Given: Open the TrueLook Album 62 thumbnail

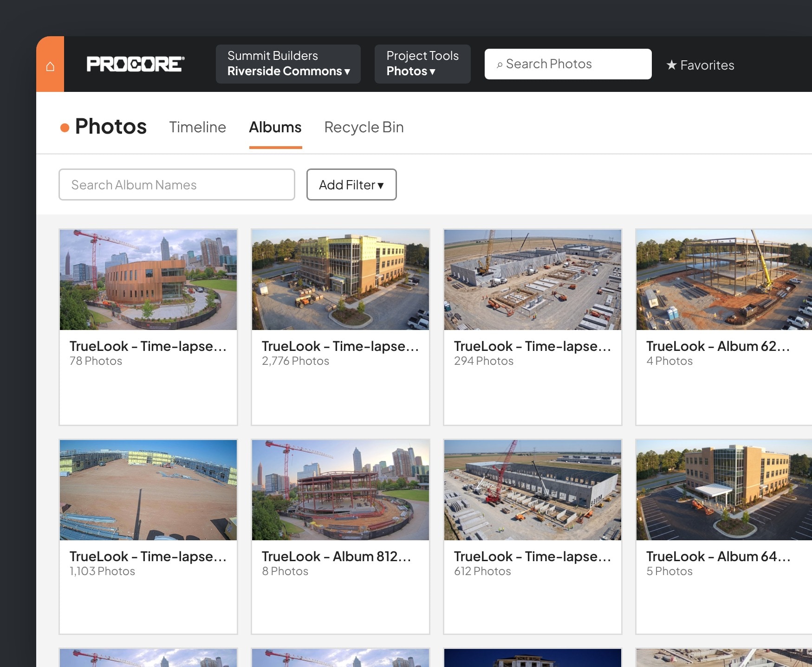Looking at the screenshot, I should pos(724,280).
